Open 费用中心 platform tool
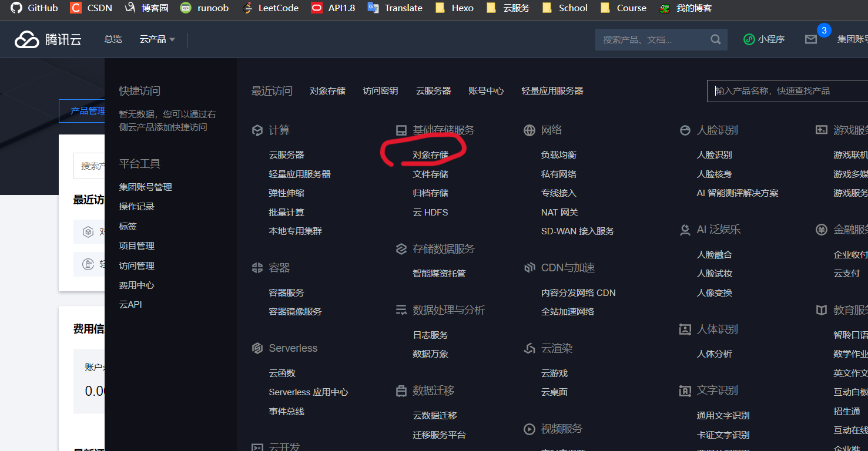Image resolution: width=868 pixels, height=451 pixels. coord(136,285)
